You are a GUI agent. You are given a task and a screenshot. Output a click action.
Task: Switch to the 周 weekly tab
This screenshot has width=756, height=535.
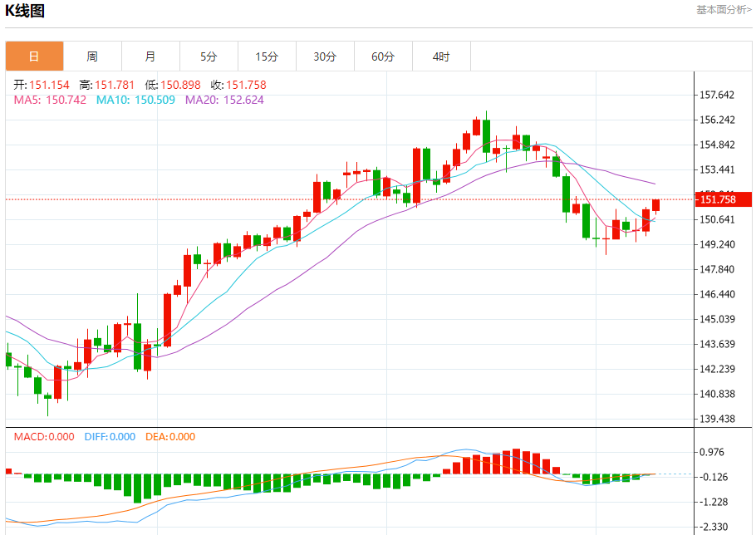pos(92,56)
